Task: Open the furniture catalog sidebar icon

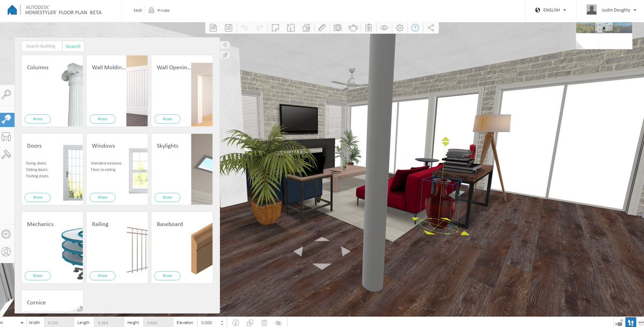Action: click(x=6, y=136)
